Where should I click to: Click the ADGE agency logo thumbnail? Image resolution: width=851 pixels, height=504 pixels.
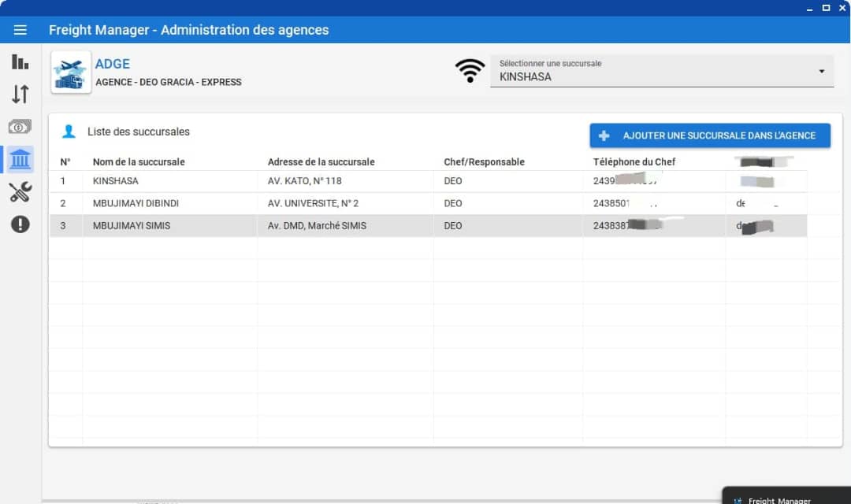point(71,72)
